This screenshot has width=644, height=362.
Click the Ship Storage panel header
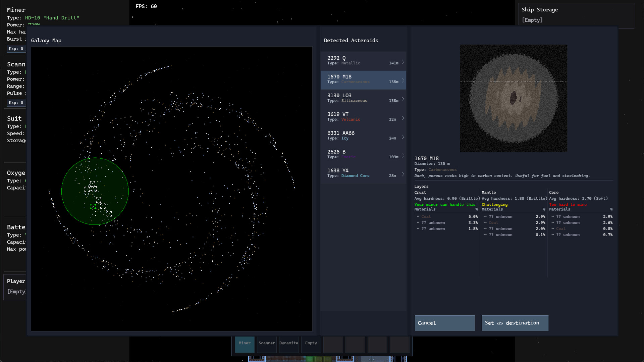539,10
